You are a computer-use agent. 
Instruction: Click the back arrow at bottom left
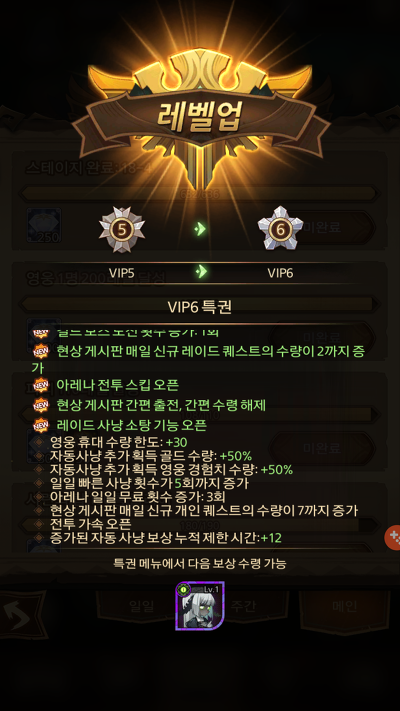tap(22, 615)
